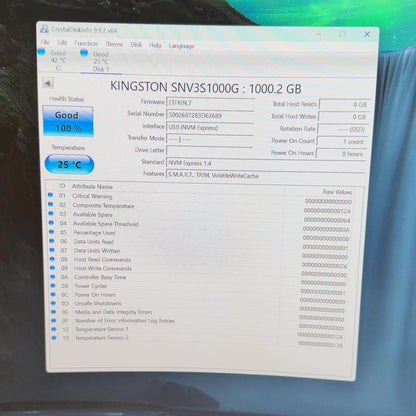Image resolution: width=416 pixels, height=416 pixels.
Task: Click the status dot beside Critical Warning
Action: (50, 195)
